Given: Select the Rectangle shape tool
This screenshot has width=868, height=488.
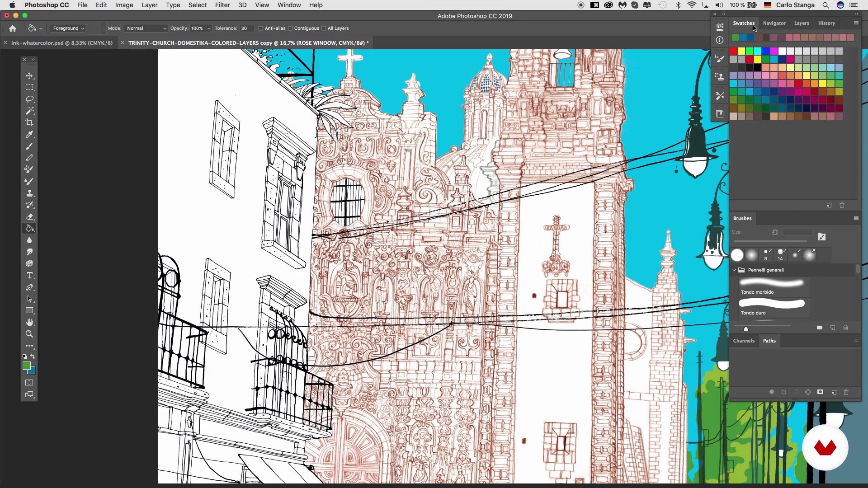Looking at the screenshot, I should (x=29, y=310).
